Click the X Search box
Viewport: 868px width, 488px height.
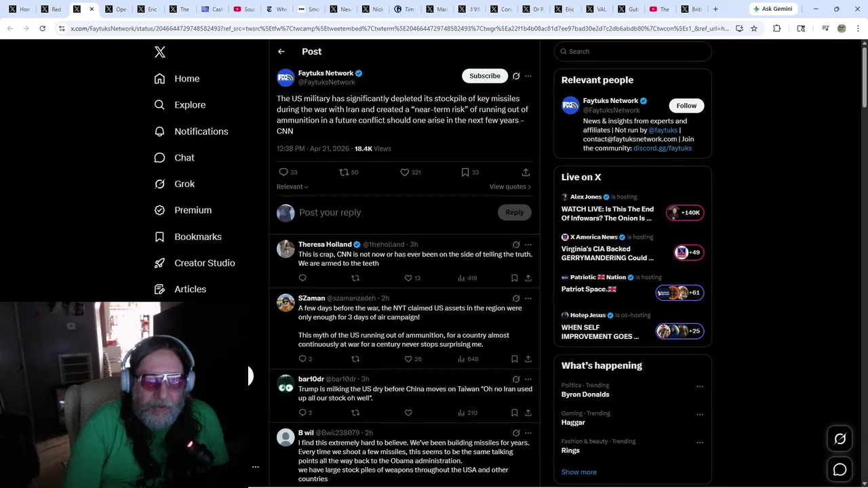pyautogui.click(x=633, y=52)
